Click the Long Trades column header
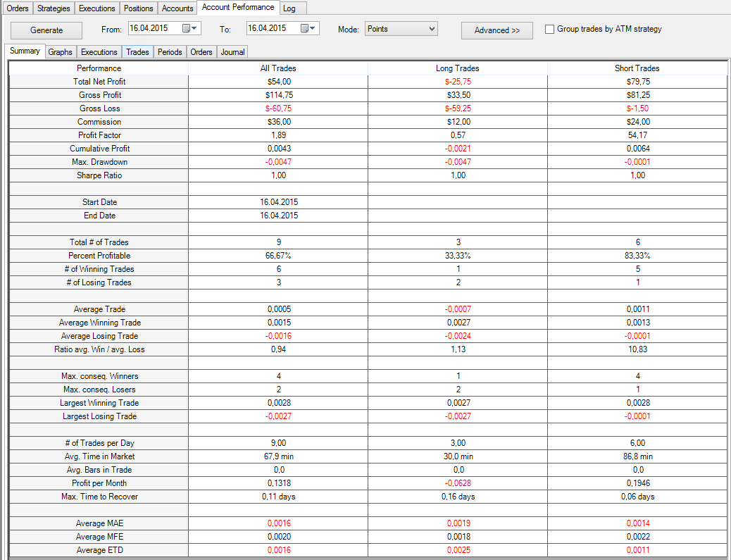Image resolution: width=731 pixels, height=560 pixels. (x=457, y=68)
